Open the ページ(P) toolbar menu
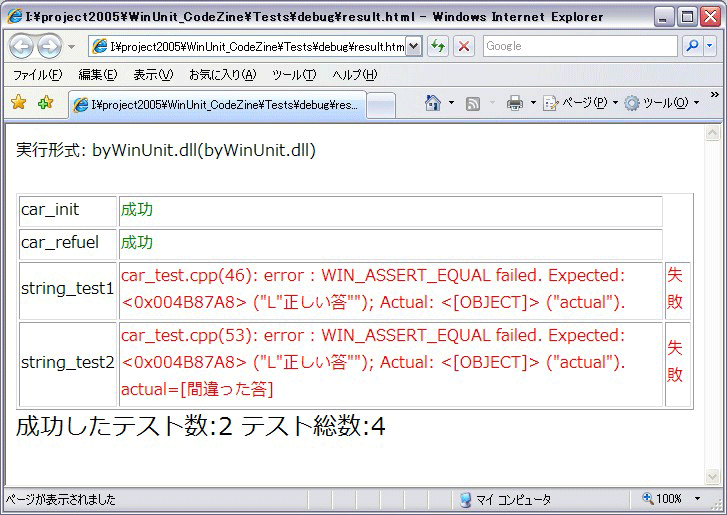The height and width of the screenshot is (515, 727). pos(580,102)
